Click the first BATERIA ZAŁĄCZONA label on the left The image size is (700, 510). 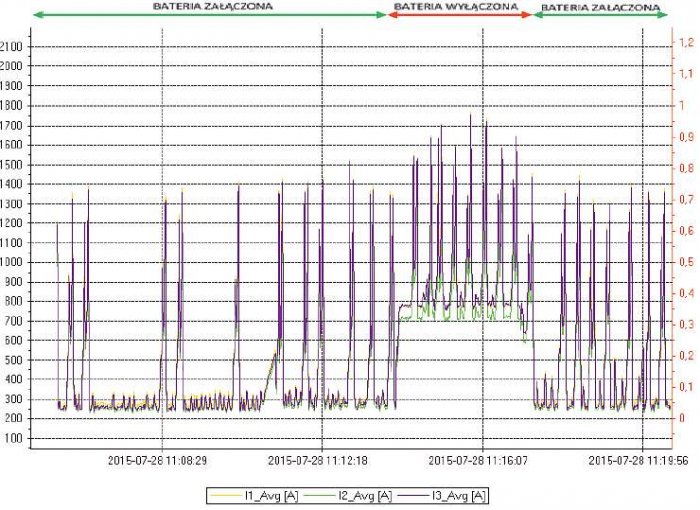point(213,7)
